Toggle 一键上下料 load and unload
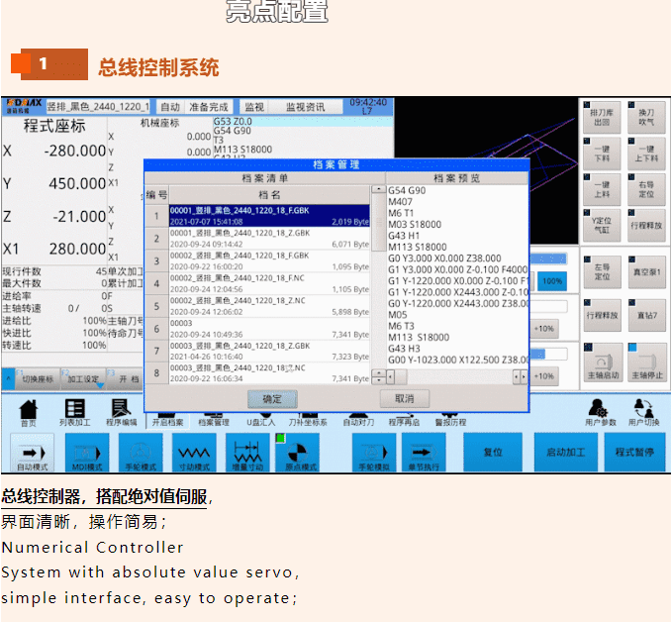The width and height of the screenshot is (672, 622). [x=646, y=154]
